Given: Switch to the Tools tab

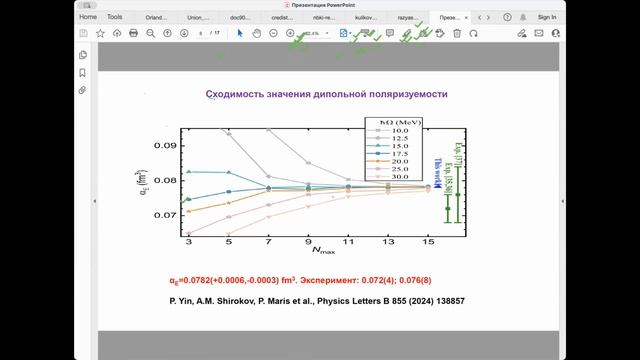Looking at the screenshot, I should point(115,17).
